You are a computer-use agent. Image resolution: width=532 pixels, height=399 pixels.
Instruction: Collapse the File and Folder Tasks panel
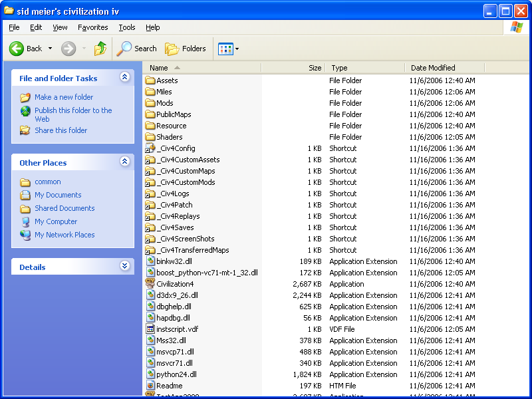(124, 78)
